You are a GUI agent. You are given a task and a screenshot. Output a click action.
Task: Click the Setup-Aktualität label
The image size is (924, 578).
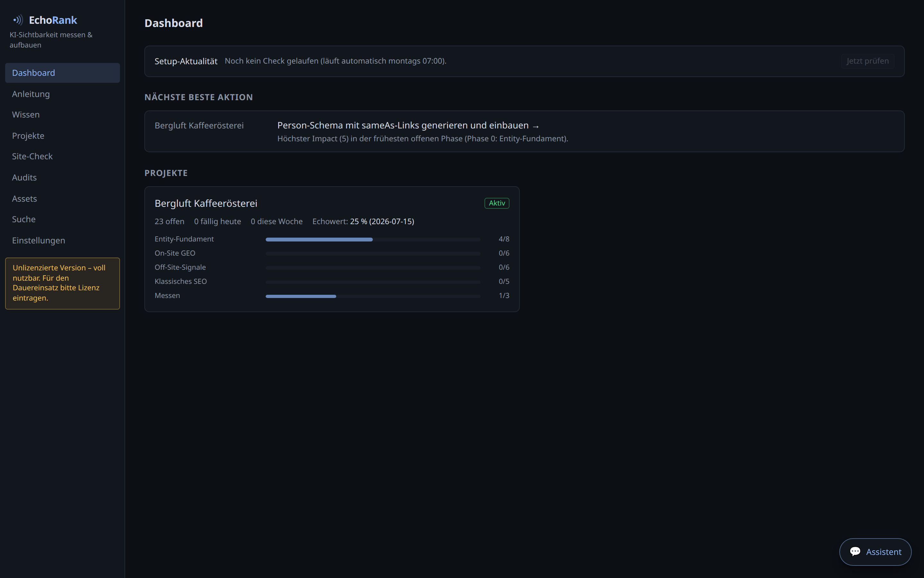186,61
